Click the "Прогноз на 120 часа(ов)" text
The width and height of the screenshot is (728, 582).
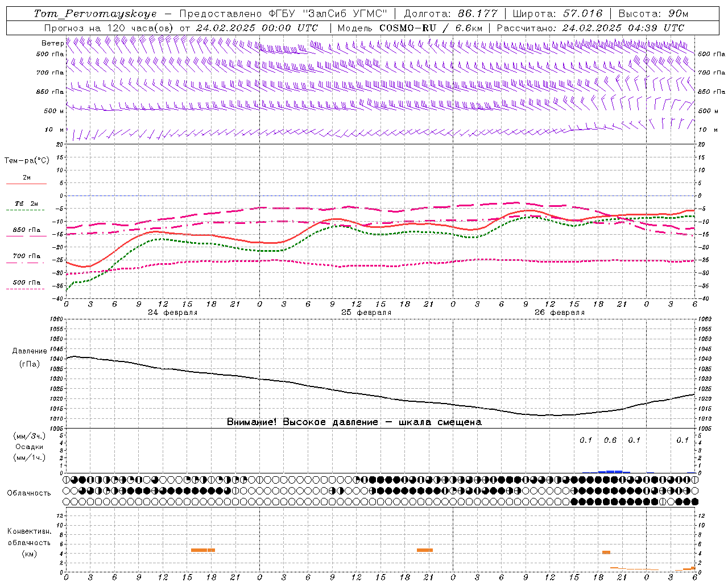point(109,28)
